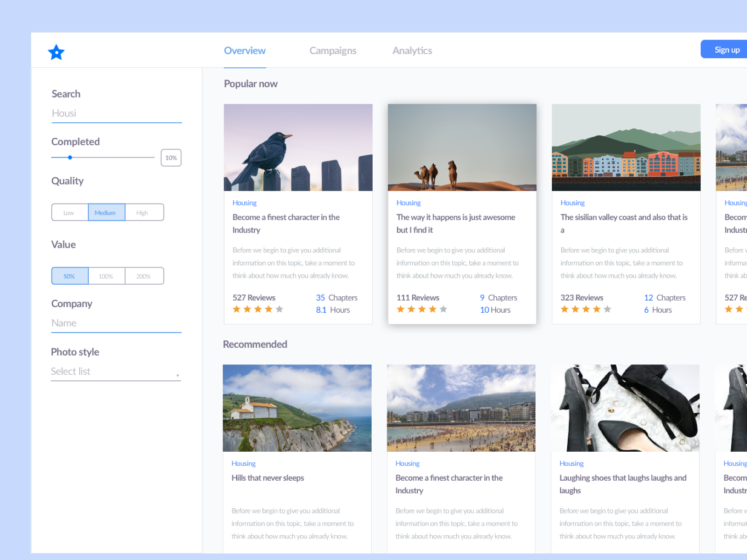Switch to the Campaigns tab
The height and width of the screenshot is (560, 747).
click(x=333, y=50)
